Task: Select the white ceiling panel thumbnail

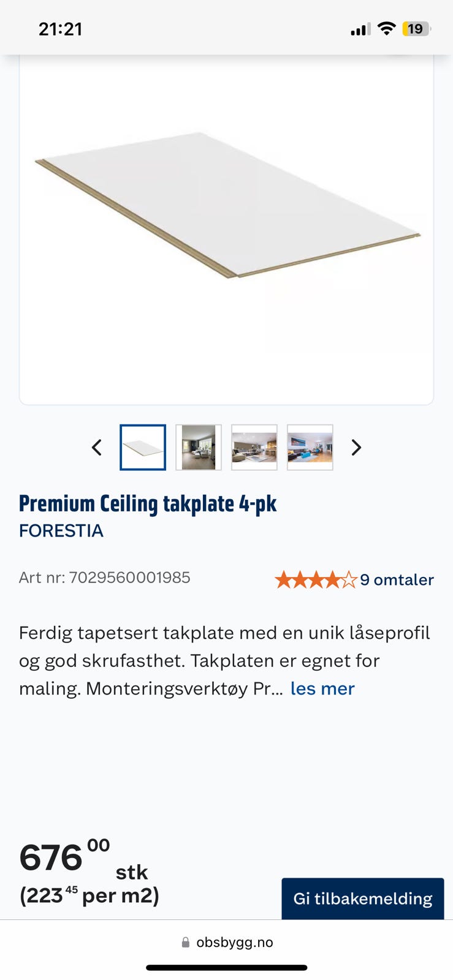Action: [143, 447]
